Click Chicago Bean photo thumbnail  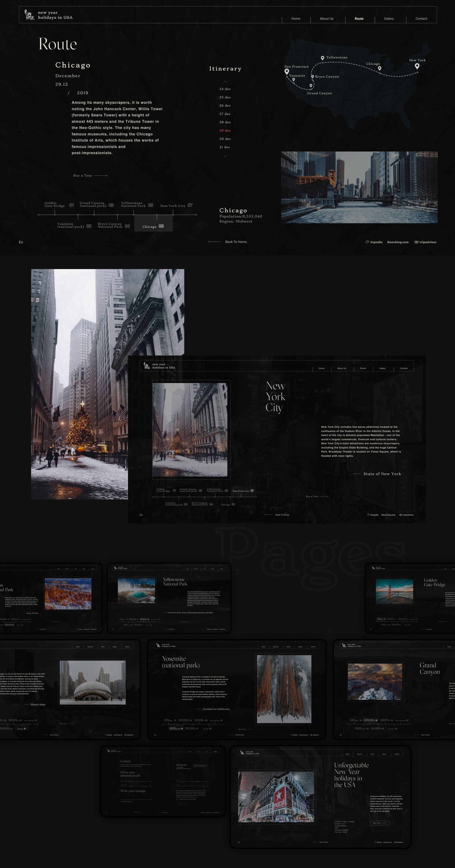93,682
